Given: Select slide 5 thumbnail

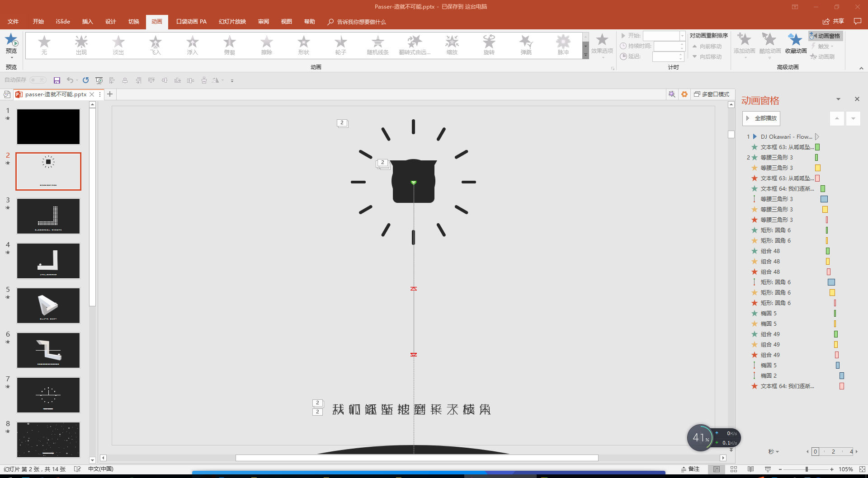Looking at the screenshot, I should click(x=48, y=305).
